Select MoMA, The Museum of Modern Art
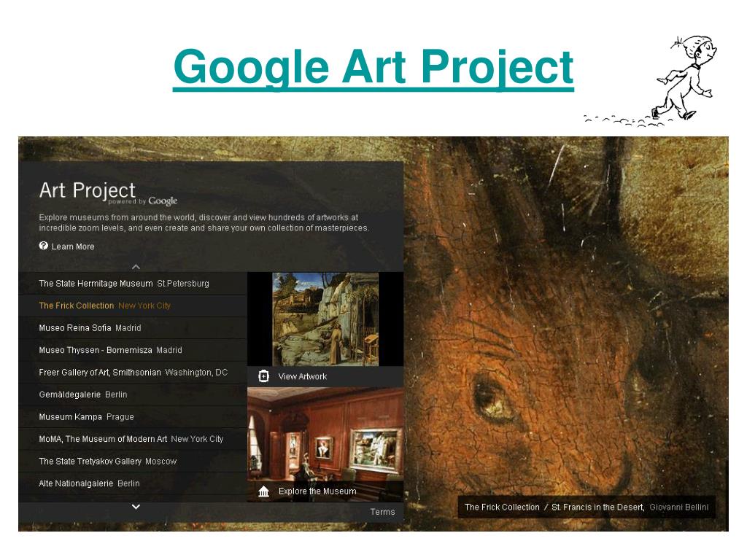 tap(133, 439)
